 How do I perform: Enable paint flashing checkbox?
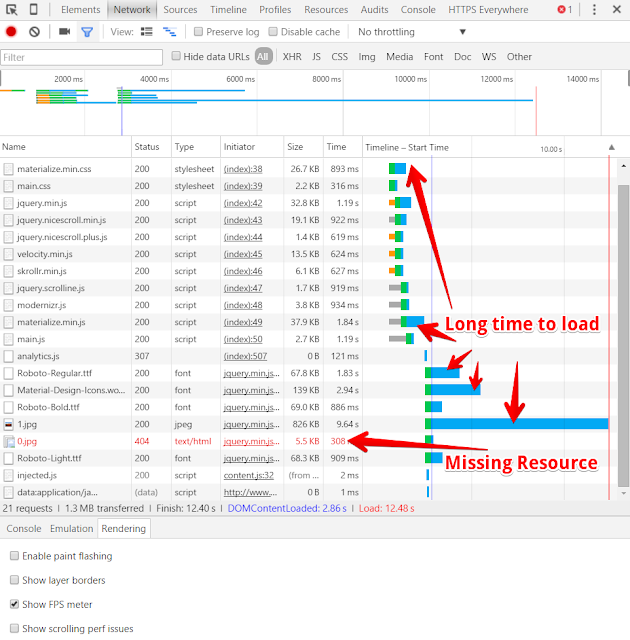pyautogui.click(x=14, y=556)
